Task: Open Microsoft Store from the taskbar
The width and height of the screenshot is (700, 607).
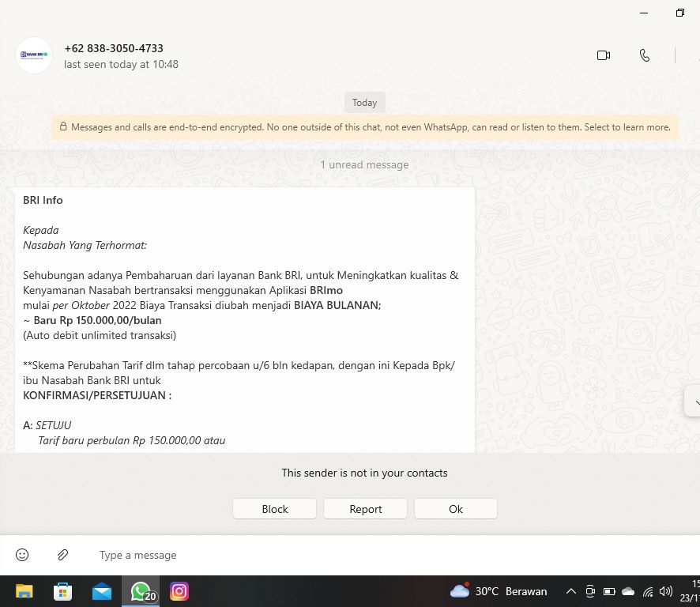Action: coord(63,591)
